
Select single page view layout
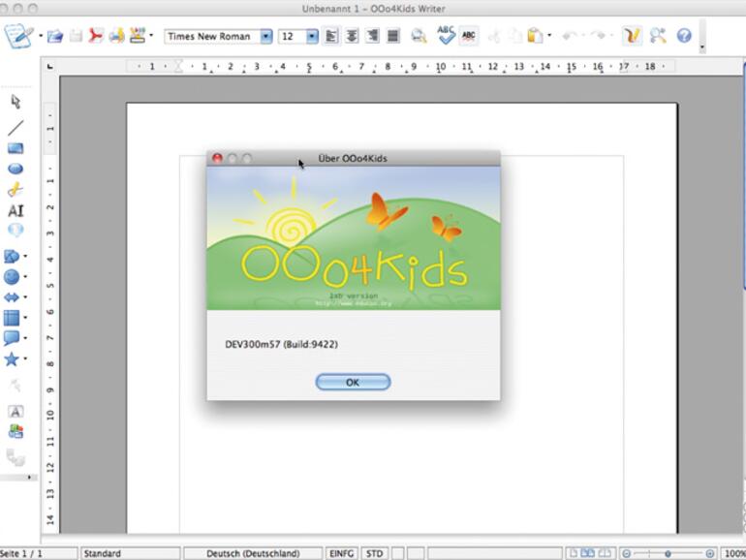(x=574, y=553)
